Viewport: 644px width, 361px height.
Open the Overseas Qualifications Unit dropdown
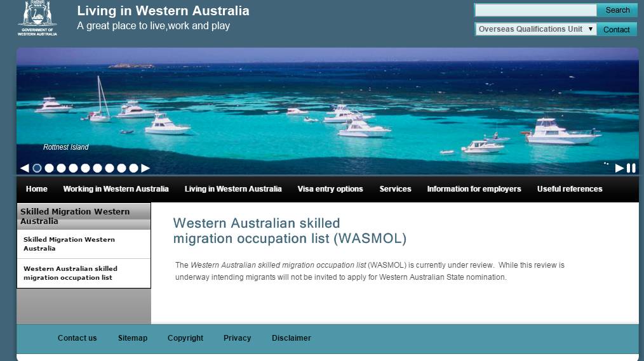tap(535, 29)
